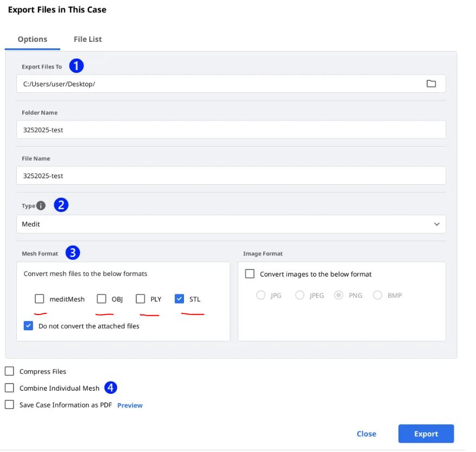
Task: Tick the PLY mesh format checkbox
Action: [x=141, y=299]
